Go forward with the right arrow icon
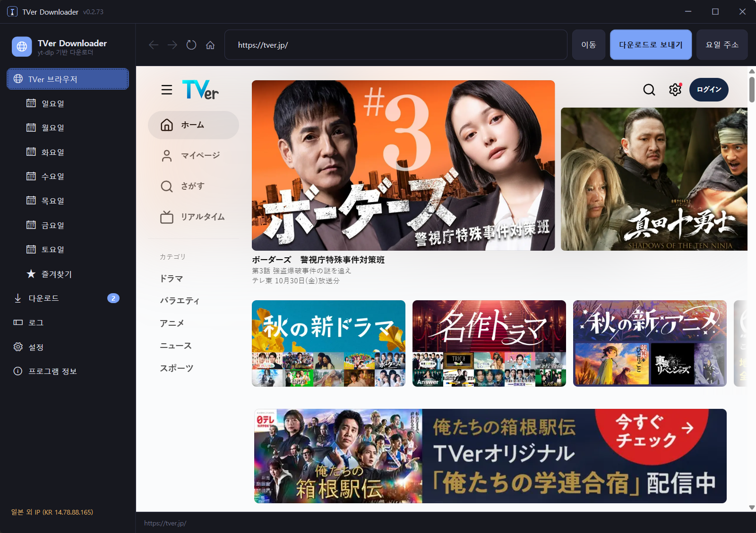This screenshot has width=756, height=533. (x=172, y=45)
